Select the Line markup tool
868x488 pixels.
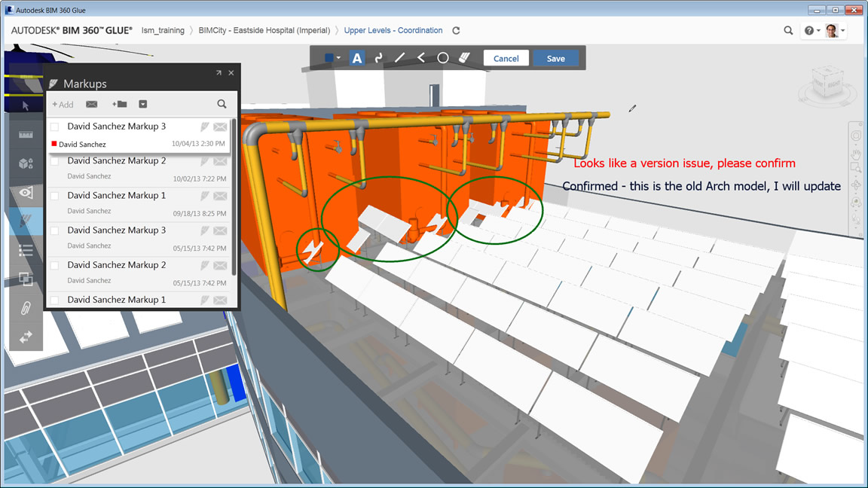[399, 57]
